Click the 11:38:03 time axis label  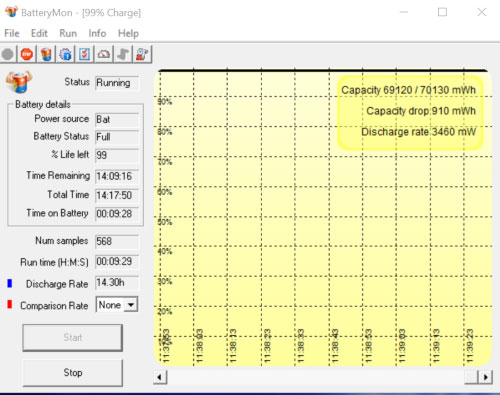click(x=199, y=346)
